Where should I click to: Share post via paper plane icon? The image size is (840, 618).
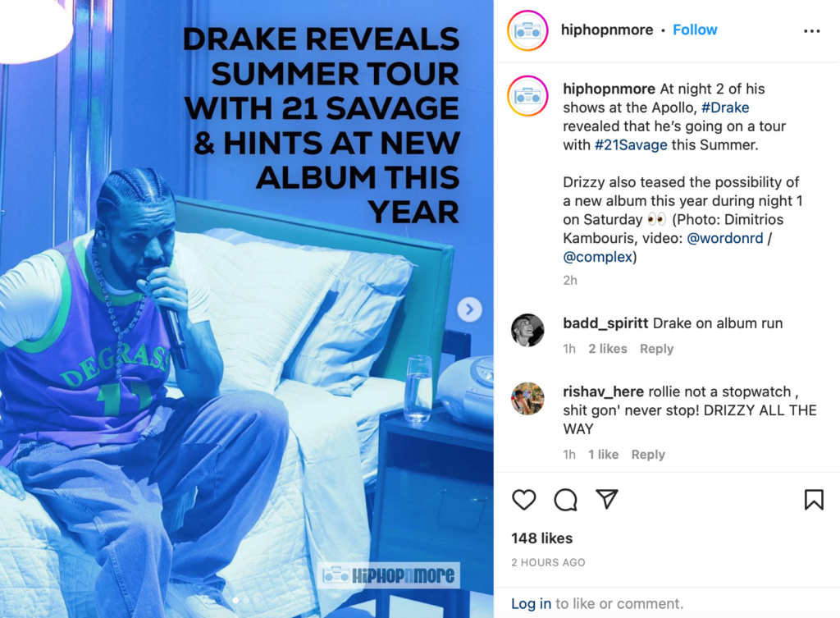pos(607,499)
